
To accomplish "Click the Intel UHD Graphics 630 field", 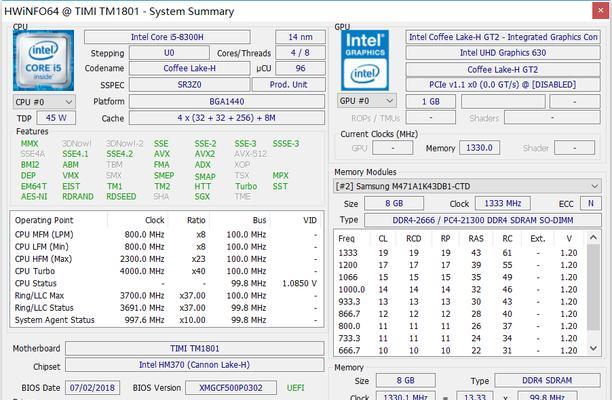I will tap(503, 53).
